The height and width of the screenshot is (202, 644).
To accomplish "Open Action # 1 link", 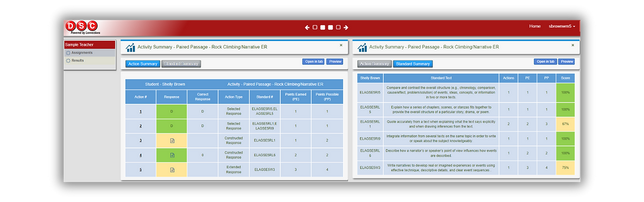I will tap(140, 111).
